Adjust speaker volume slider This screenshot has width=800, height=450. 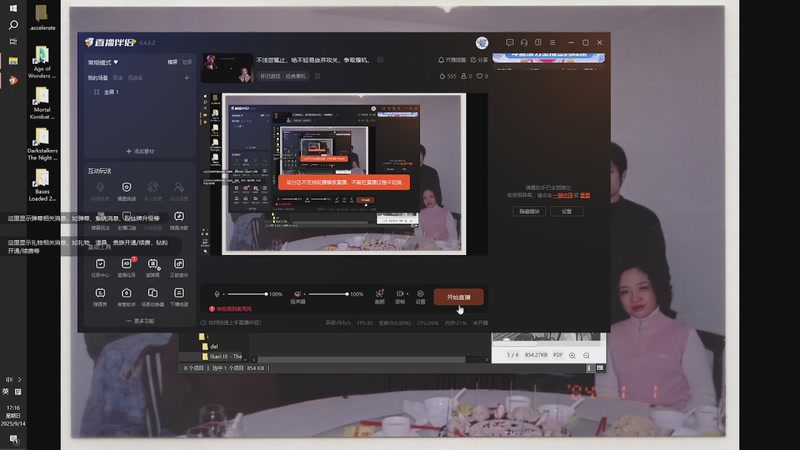[x=328, y=294]
